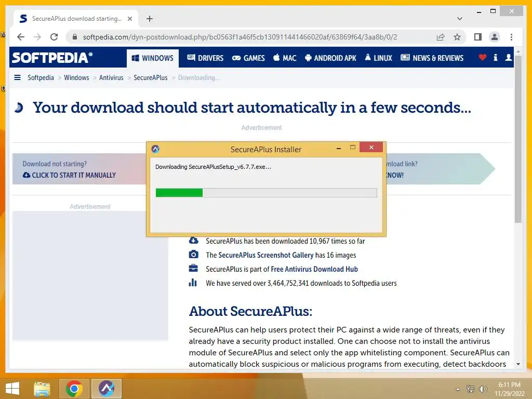532x399 pixels.
Task: Click the red heart favorites icon
Action: (x=482, y=57)
